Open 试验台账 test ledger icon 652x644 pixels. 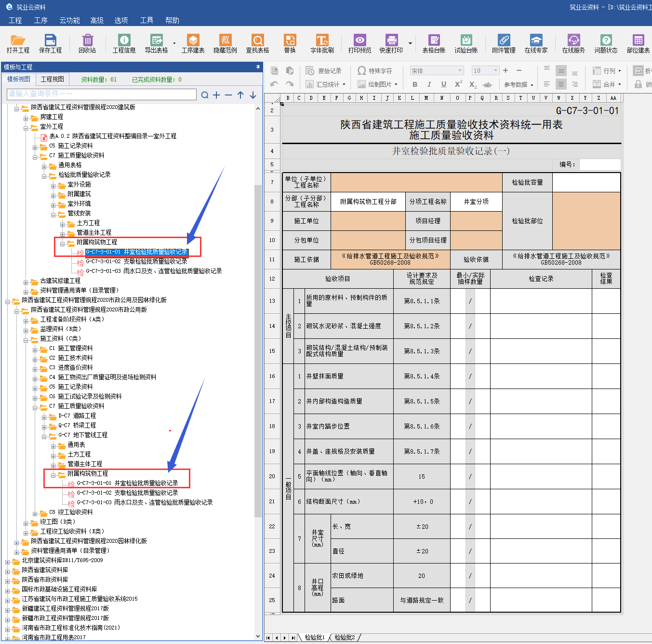click(x=466, y=43)
